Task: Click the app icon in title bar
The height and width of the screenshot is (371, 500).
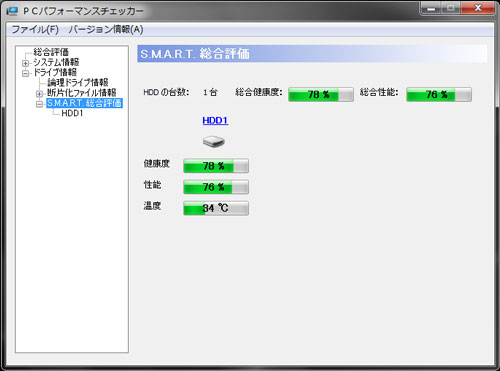Action: (12, 11)
